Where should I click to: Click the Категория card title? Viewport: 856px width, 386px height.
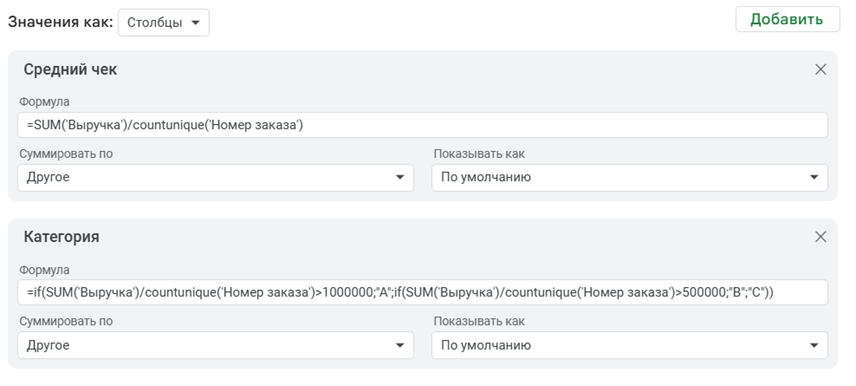61,237
